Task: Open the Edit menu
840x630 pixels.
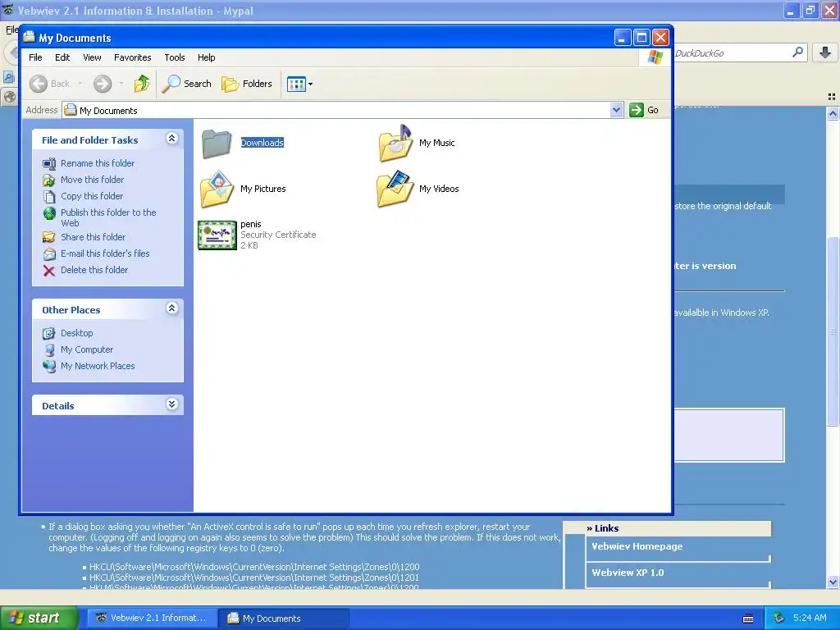Action: [62, 57]
